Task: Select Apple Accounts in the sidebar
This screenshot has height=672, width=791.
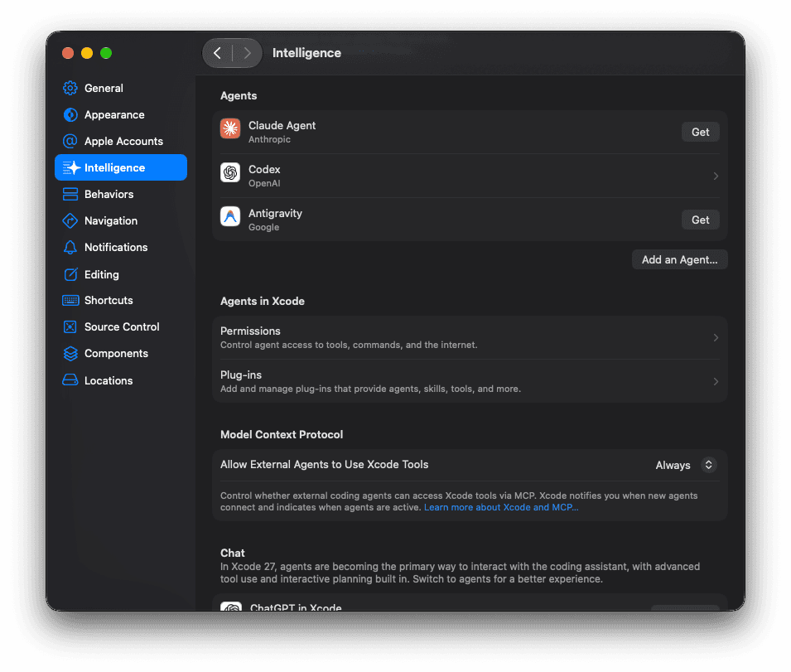Action: (121, 141)
